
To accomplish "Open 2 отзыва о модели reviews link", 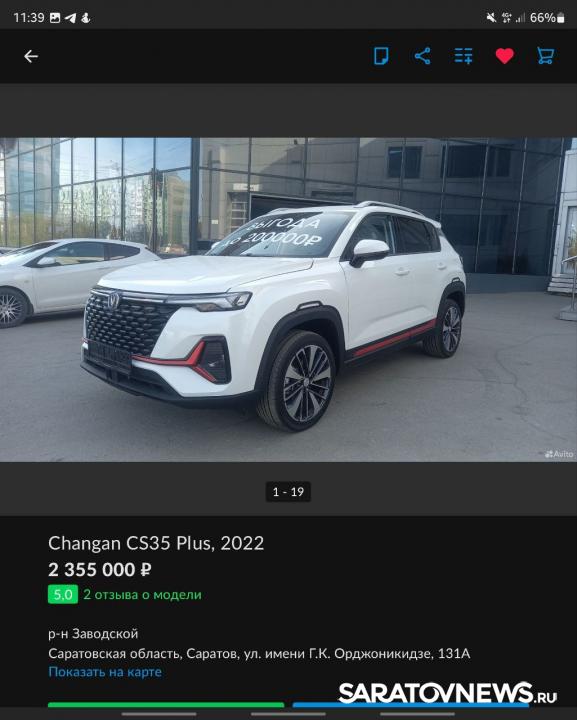I will point(142,595).
